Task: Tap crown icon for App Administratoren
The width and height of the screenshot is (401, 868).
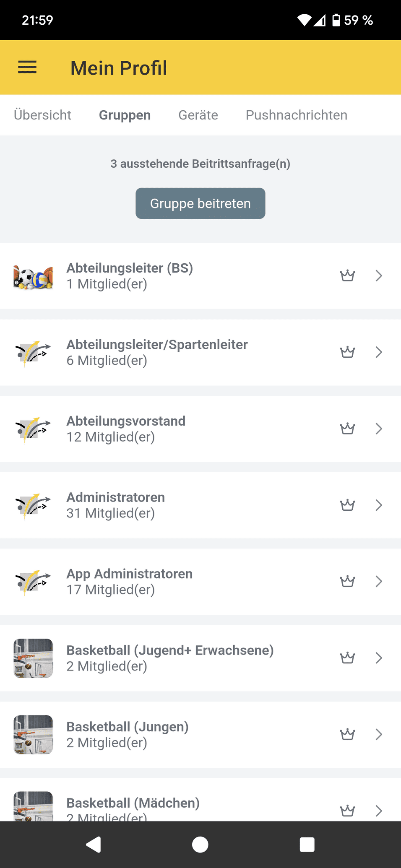Action: (347, 581)
